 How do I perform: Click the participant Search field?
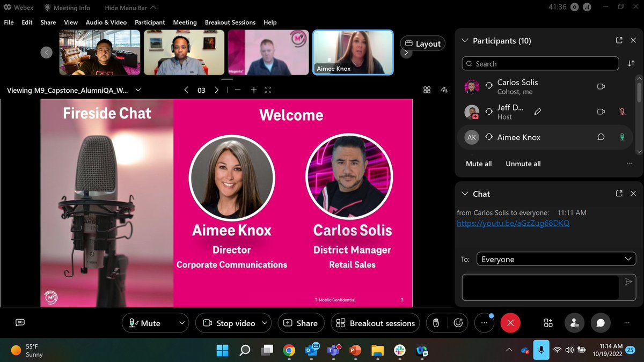(541, 64)
